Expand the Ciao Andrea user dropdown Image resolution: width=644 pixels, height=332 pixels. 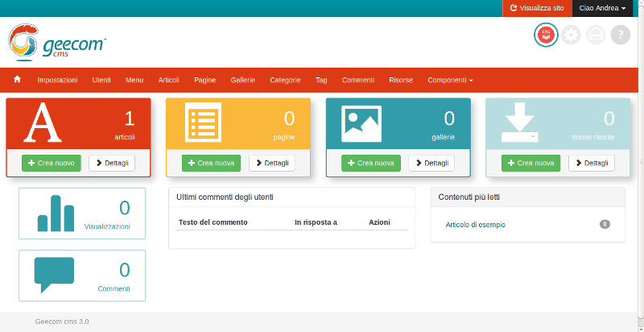point(602,8)
